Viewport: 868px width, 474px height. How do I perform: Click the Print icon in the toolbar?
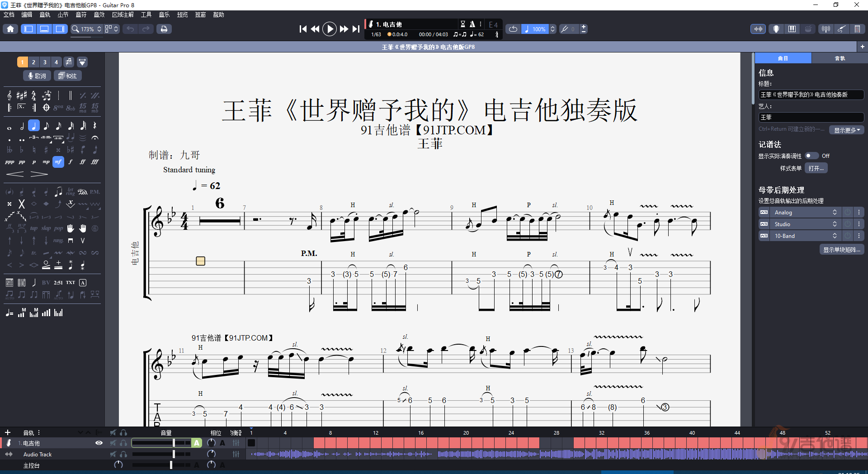point(164,29)
